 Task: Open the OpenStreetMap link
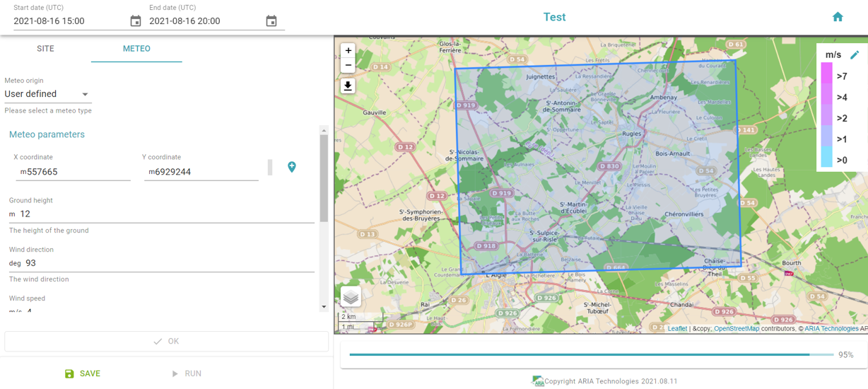(x=737, y=329)
